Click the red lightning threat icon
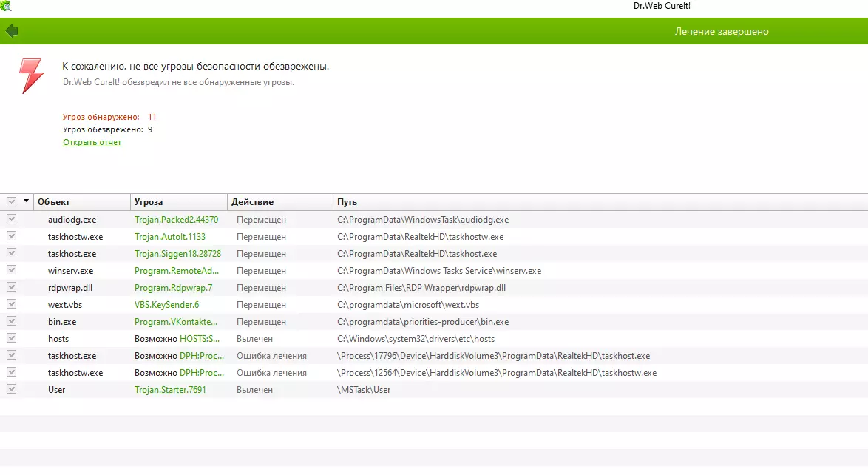868x475 pixels. [x=31, y=76]
